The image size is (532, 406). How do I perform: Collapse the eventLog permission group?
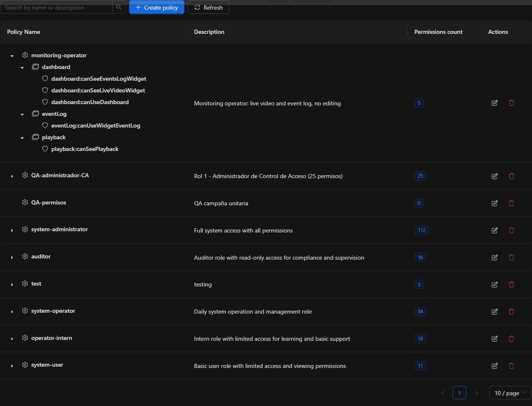tap(22, 114)
